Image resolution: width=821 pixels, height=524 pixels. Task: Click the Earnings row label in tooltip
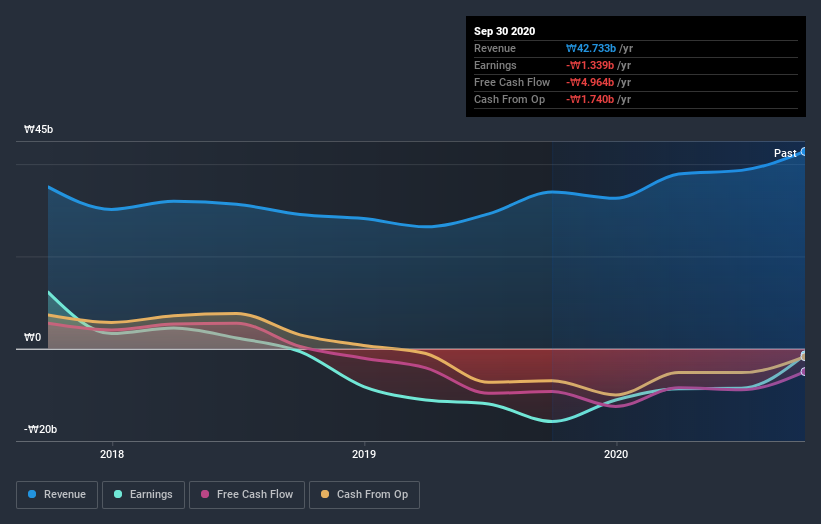pos(495,65)
